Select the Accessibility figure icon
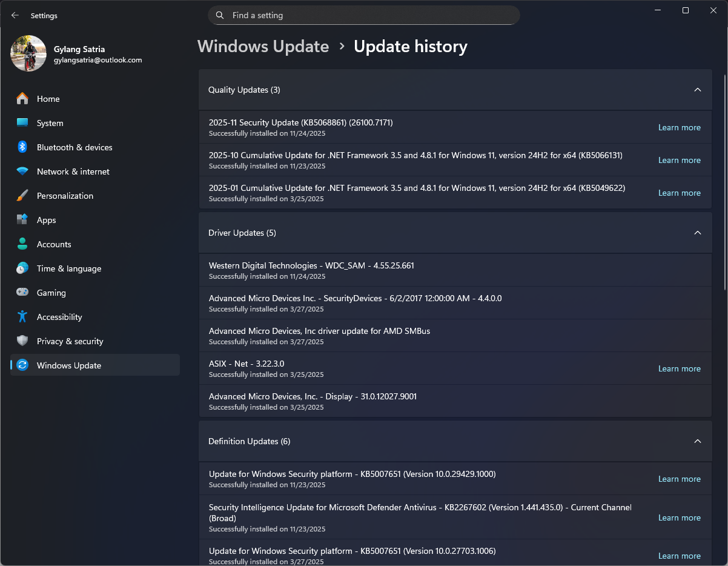728x566 pixels. (22, 317)
